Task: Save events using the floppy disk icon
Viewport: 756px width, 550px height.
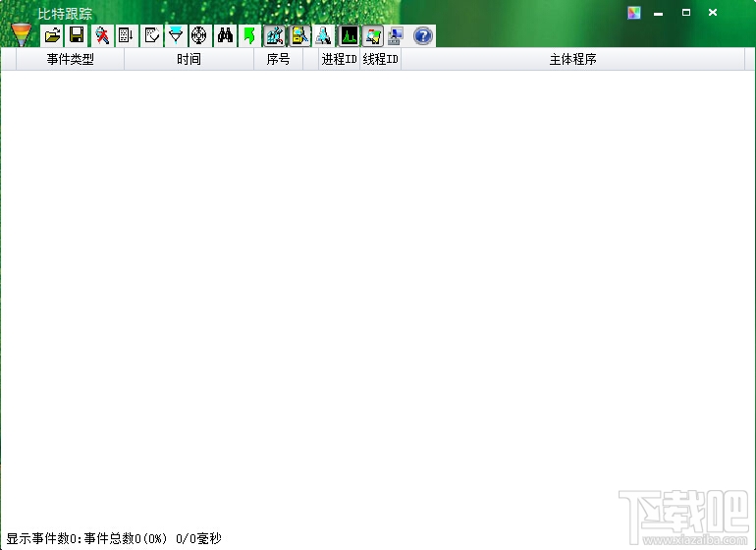Action: [78, 35]
